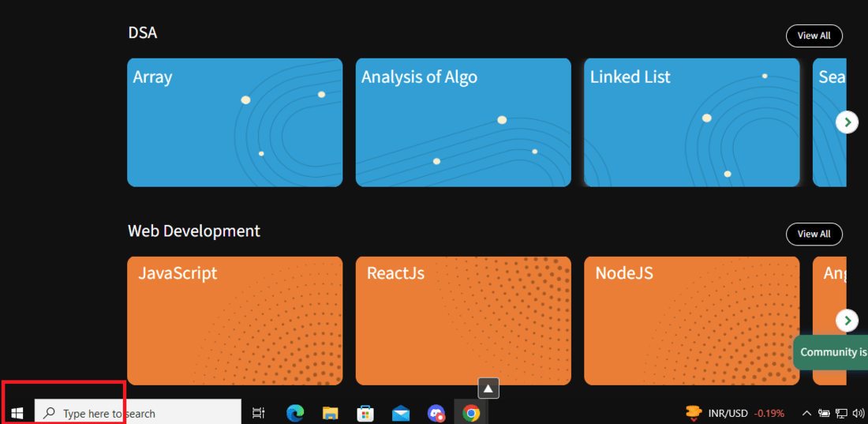
Task: View all DSA topics
Action: (814, 36)
